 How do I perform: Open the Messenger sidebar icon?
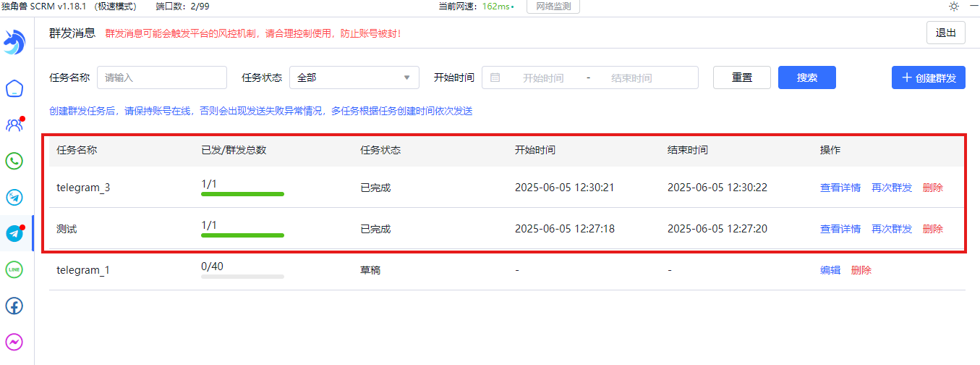14,342
